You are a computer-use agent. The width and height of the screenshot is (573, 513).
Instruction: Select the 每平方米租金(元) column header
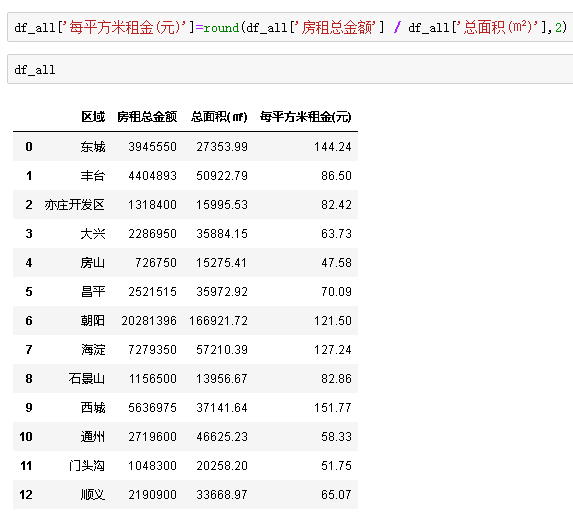coord(306,117)
